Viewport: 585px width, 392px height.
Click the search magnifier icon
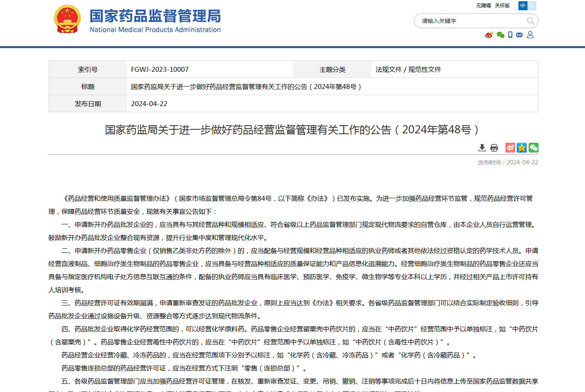tap(530, 21)
